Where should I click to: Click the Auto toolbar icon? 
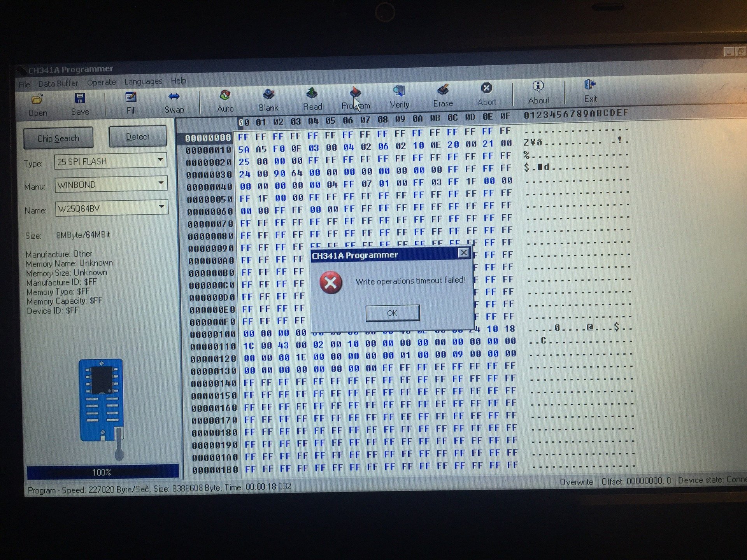[225, 101]
